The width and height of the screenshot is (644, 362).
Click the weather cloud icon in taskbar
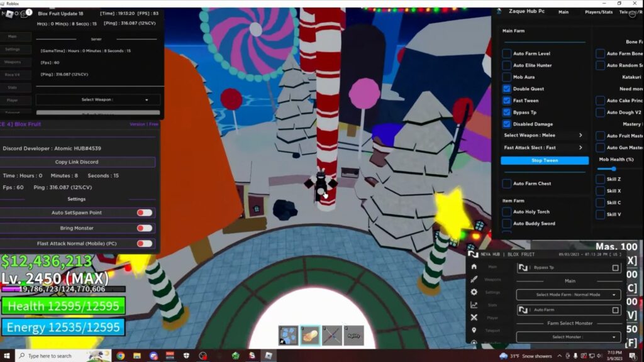click(x=503, y=356)
